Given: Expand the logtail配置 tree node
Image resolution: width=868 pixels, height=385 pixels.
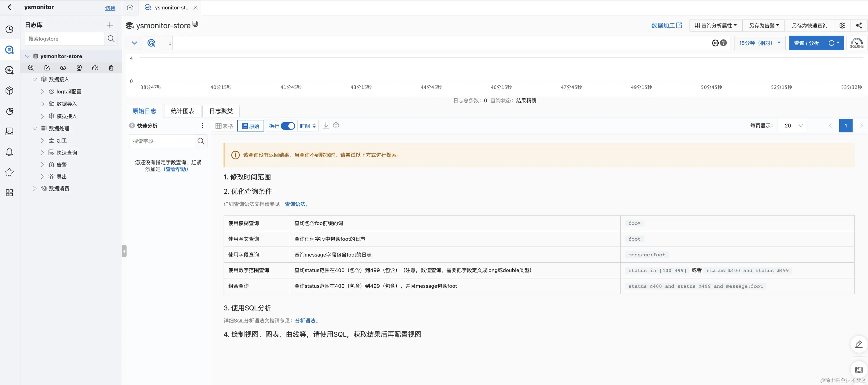Looking at the screenshot, I should tap(42, 91).
